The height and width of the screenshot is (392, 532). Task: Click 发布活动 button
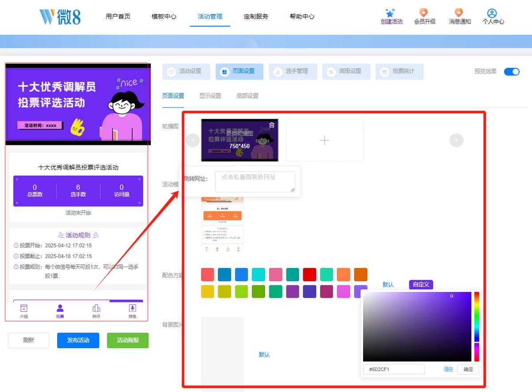tap(78, 340)
